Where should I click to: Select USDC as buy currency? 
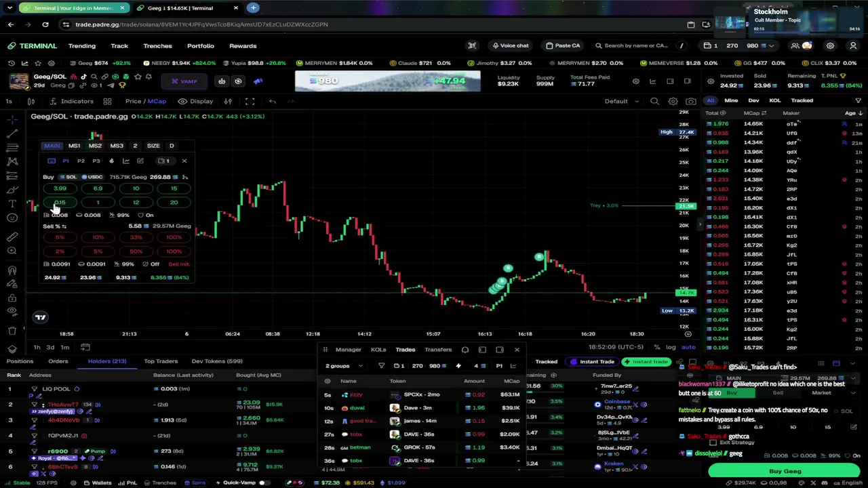click(x=92, y=177)
